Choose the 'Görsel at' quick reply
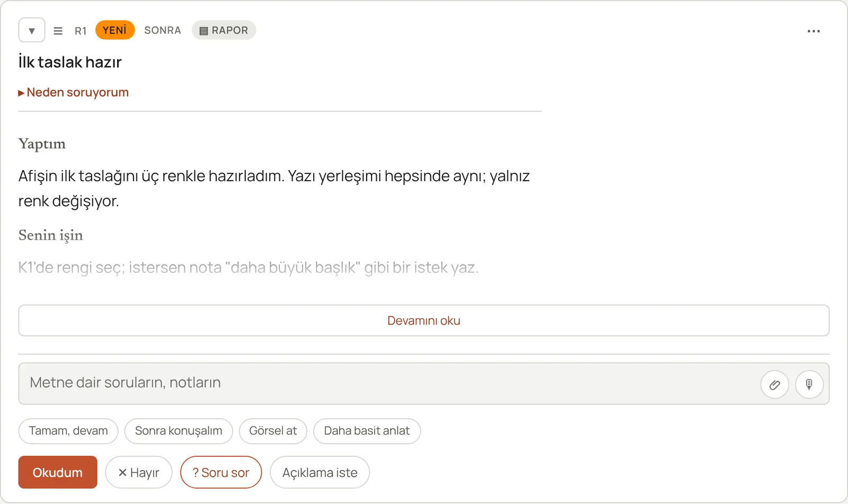Image resolution: width=848 pixels, height=504 pixels. coord(273,431)
